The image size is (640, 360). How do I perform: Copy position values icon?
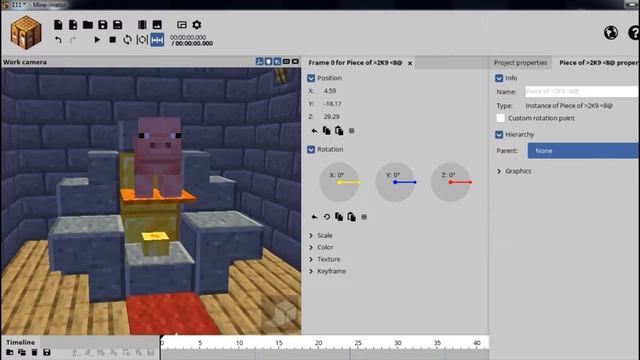(327, 131)
